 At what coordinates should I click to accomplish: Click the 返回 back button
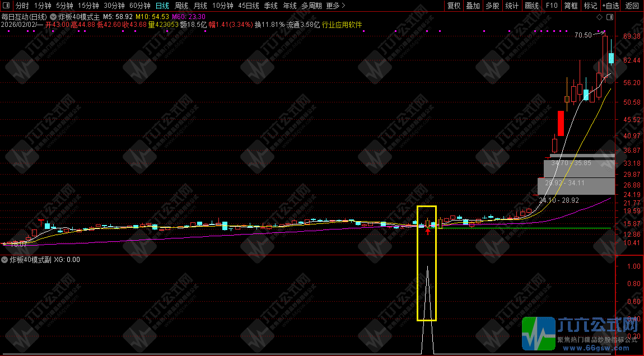(x=632, y=6)
